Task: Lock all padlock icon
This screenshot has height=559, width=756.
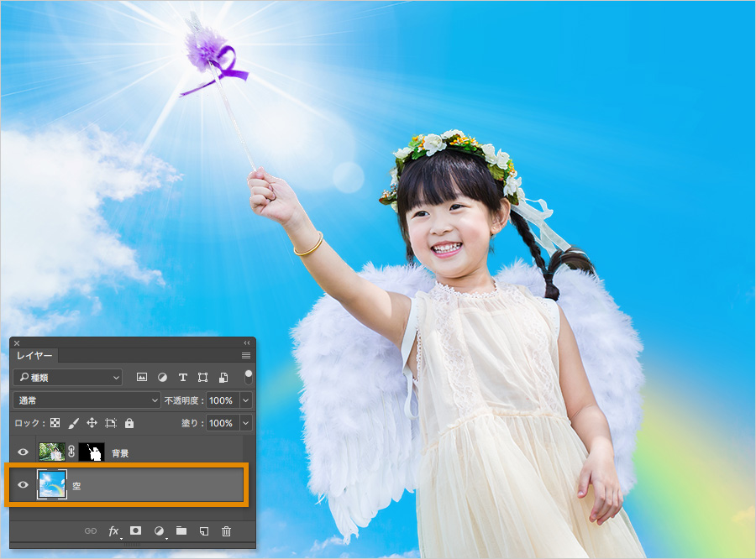Action: (129, 423)
